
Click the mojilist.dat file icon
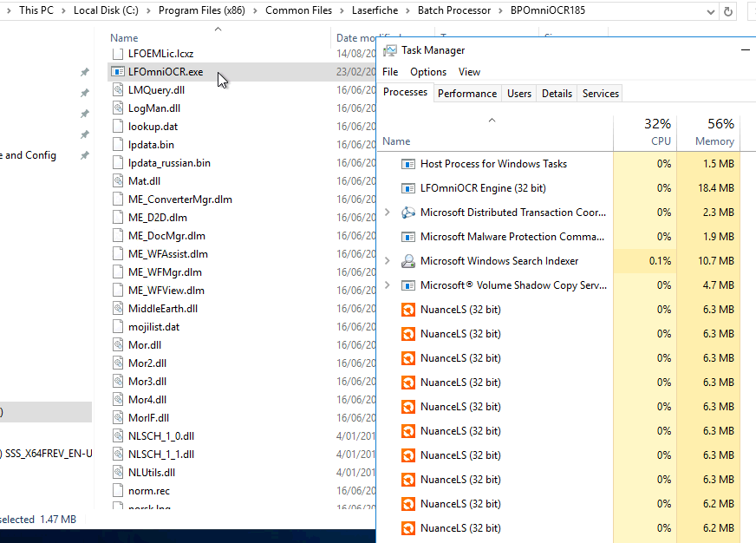[x=118, y=327]
